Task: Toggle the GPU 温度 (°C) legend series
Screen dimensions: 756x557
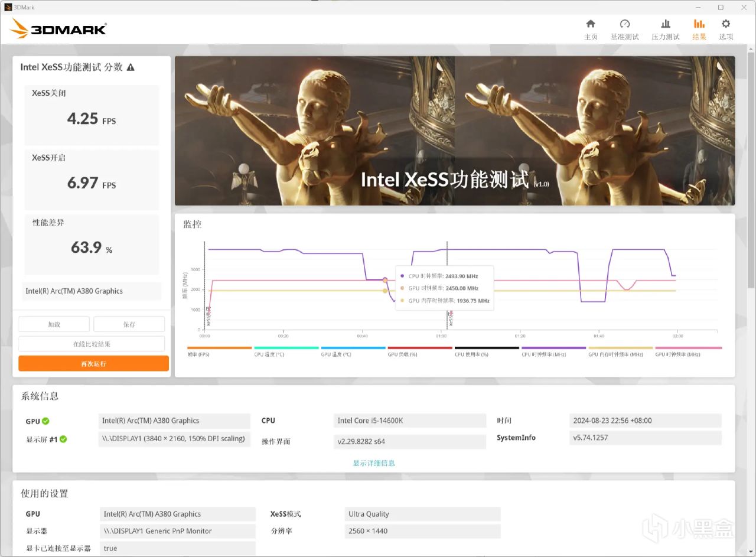Action: (x=353, y=351)
